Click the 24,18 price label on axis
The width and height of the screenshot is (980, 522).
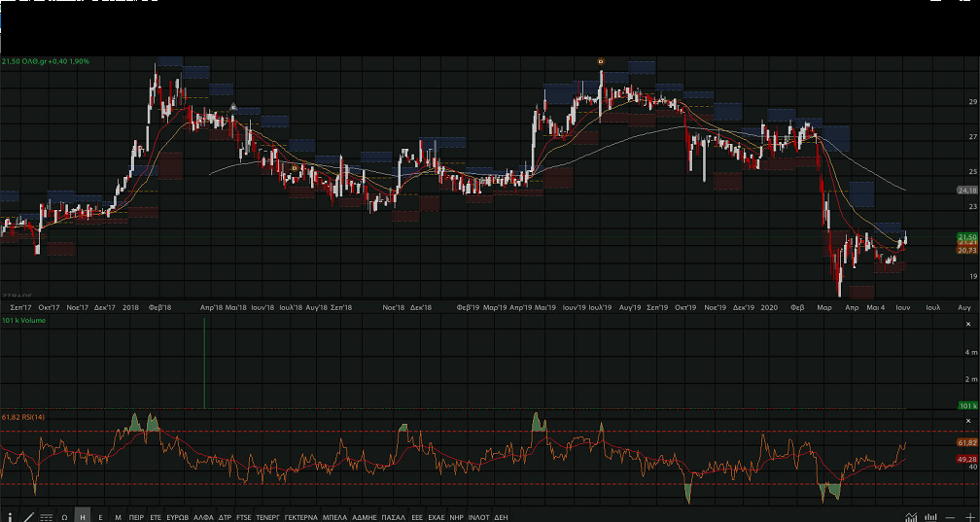coord(966,191)
